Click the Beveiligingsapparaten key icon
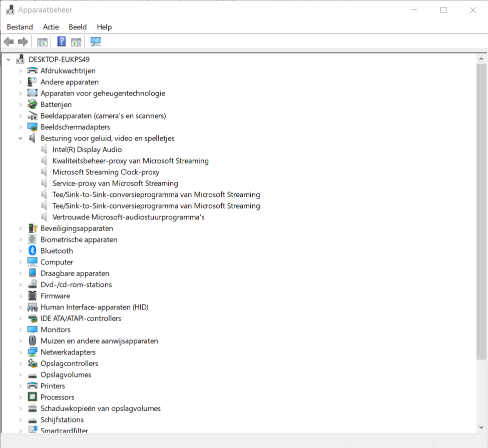 33,228
